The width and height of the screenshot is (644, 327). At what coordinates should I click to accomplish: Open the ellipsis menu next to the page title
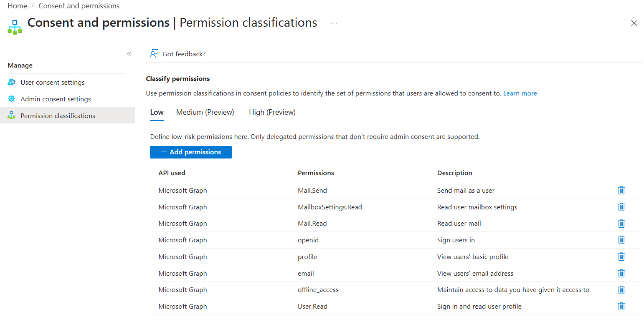click(333, 24)
